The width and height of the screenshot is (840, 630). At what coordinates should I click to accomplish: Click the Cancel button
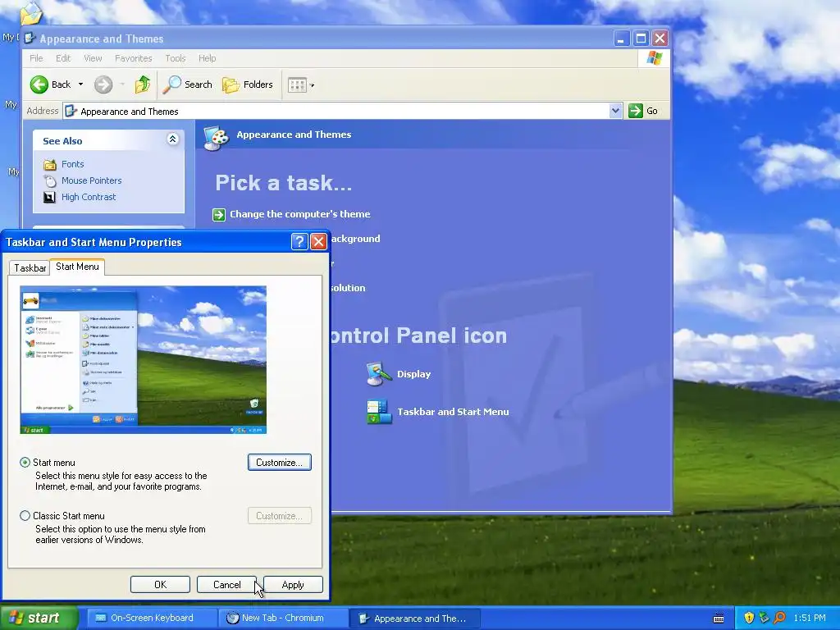point(226,584)
